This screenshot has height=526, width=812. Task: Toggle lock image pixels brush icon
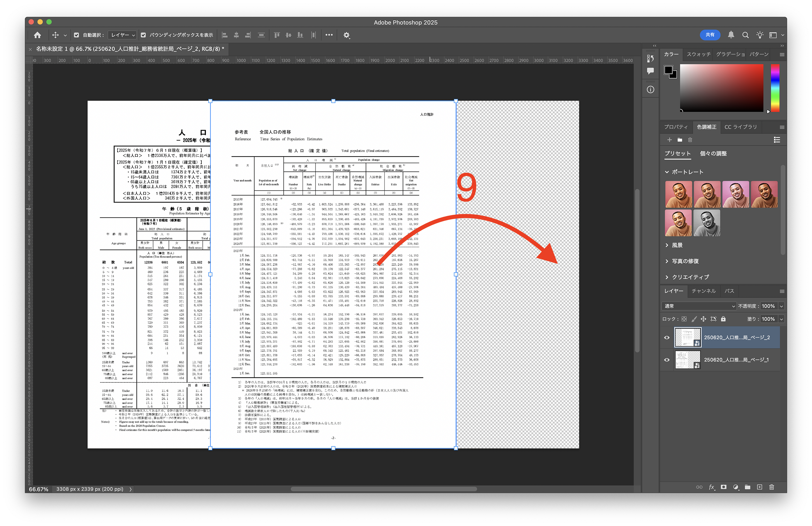point(694,319)
